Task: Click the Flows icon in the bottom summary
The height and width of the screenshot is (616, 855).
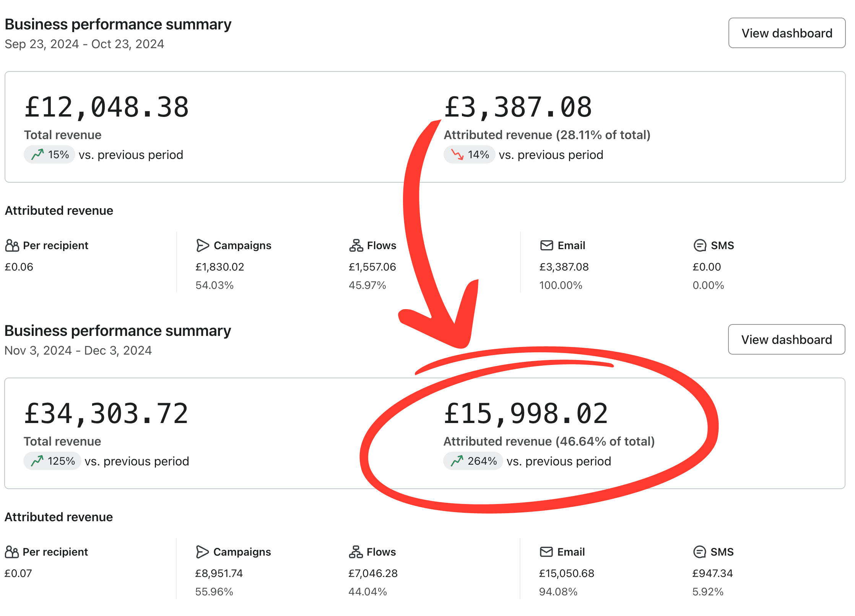Action: (x=355, y=552)
